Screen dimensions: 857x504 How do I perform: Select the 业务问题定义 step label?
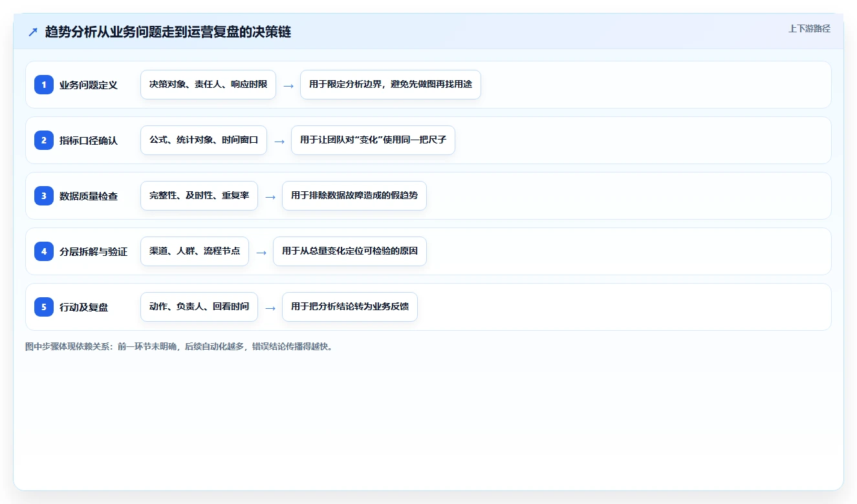(89, 85)
